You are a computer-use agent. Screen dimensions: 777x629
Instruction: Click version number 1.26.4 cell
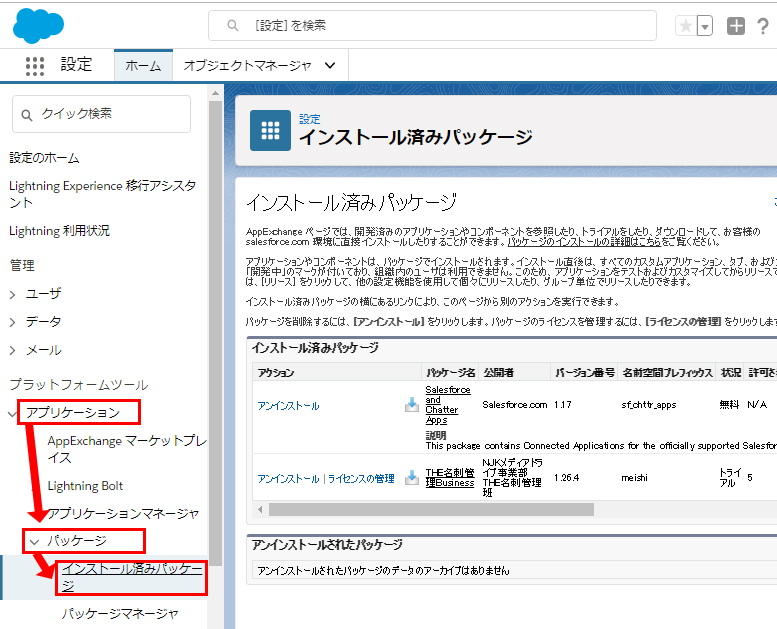566,478
